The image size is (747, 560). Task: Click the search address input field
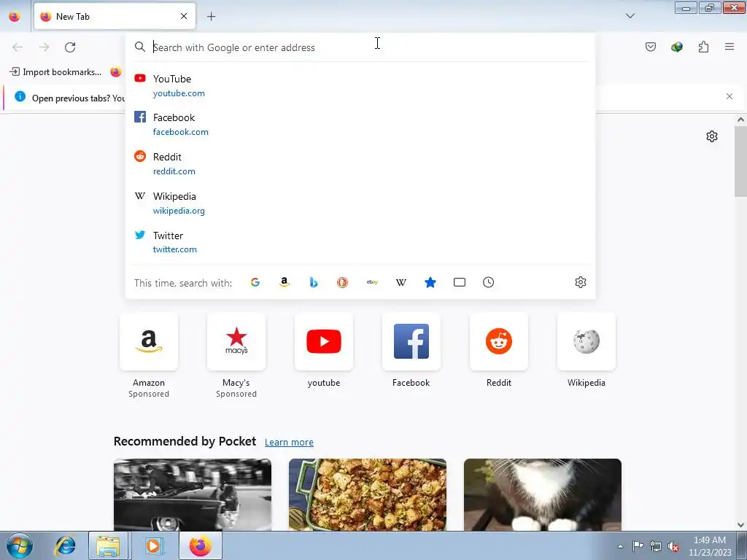coord(362,47)
